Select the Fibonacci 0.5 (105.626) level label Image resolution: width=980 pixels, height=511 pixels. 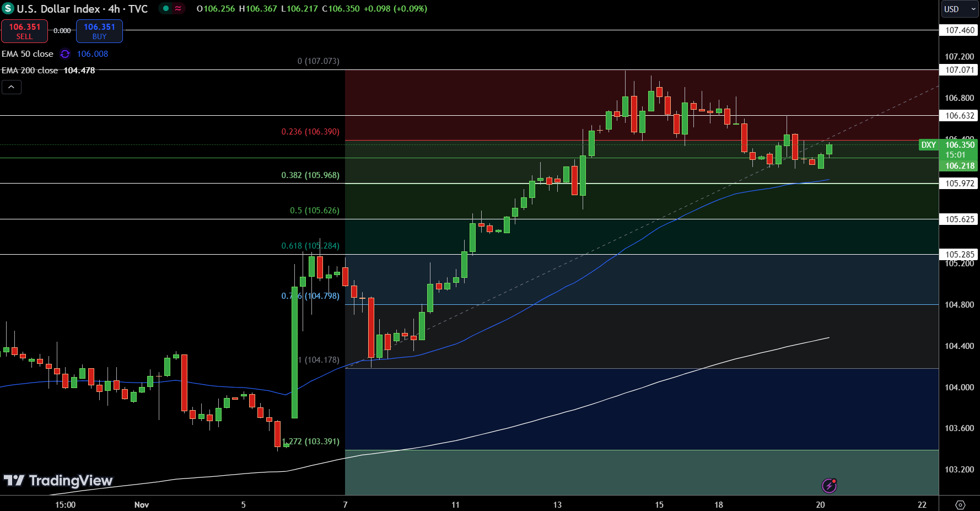[315, 211]
